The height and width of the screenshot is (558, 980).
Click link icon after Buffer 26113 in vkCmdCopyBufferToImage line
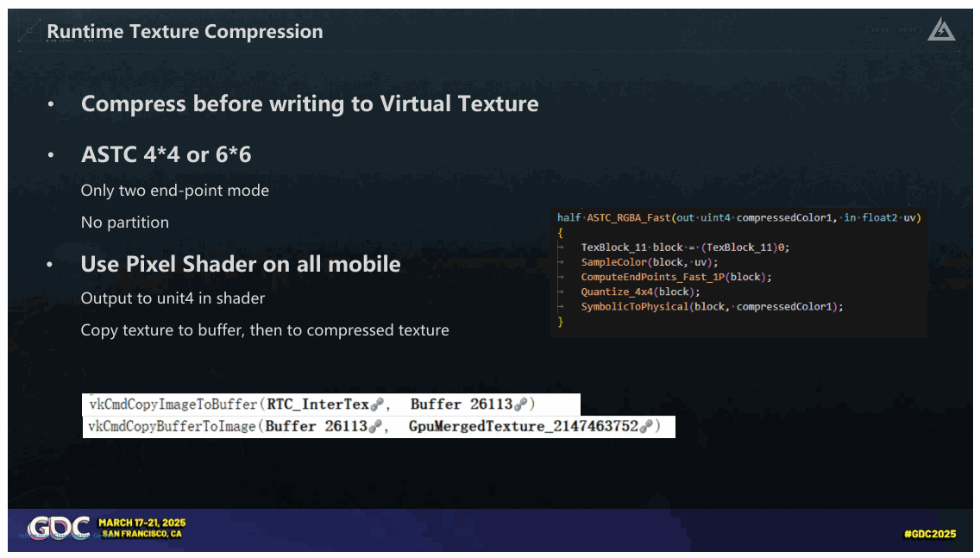[x=375, y=427]
